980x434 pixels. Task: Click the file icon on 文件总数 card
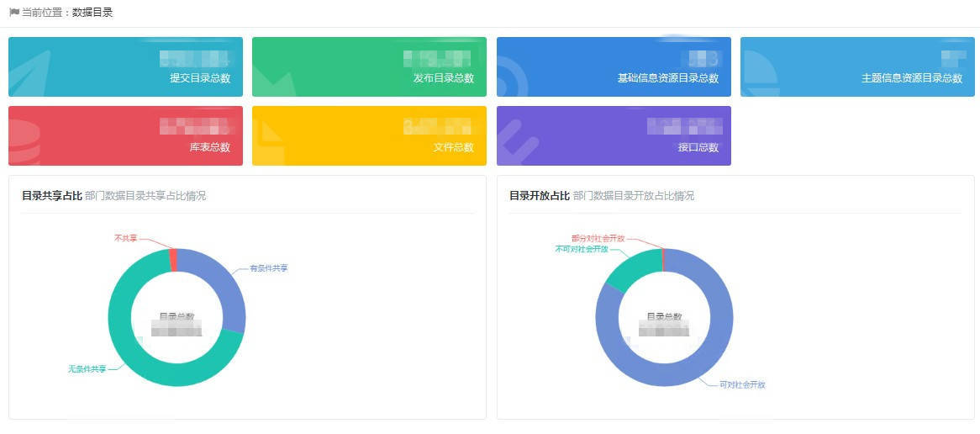coord(267,144)
